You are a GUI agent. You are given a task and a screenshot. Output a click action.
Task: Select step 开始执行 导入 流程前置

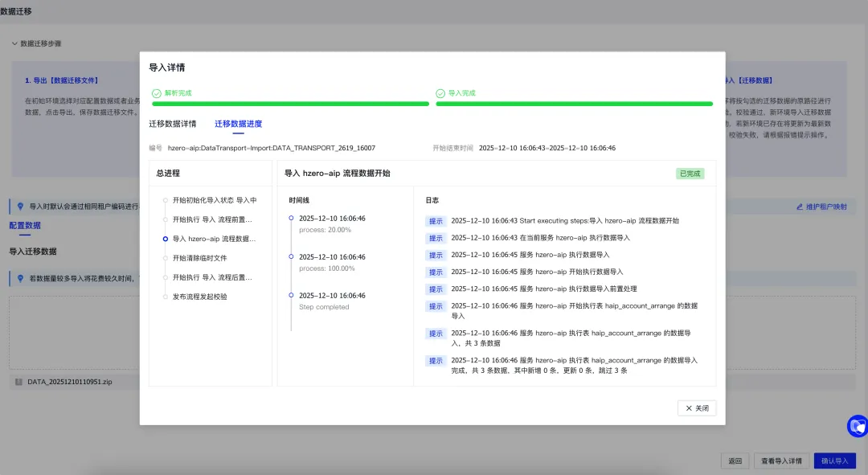click(x=212, y=219)
